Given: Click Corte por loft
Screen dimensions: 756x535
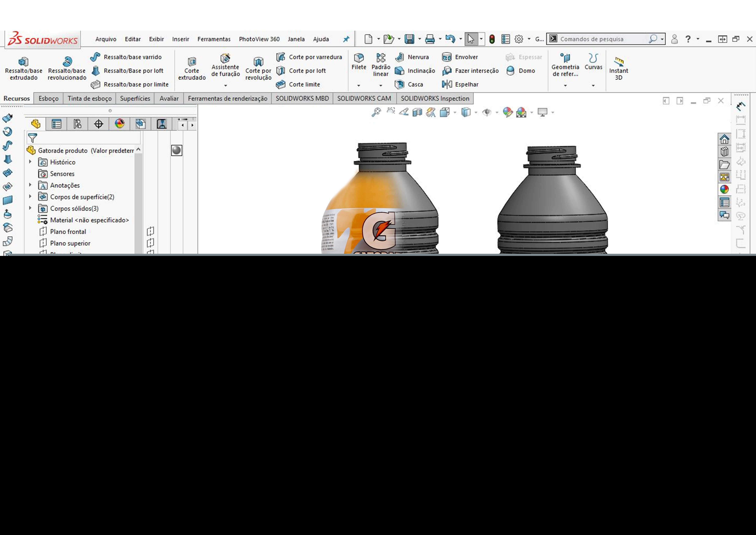Looking at the screenshot, I should [x=301, y=71].
